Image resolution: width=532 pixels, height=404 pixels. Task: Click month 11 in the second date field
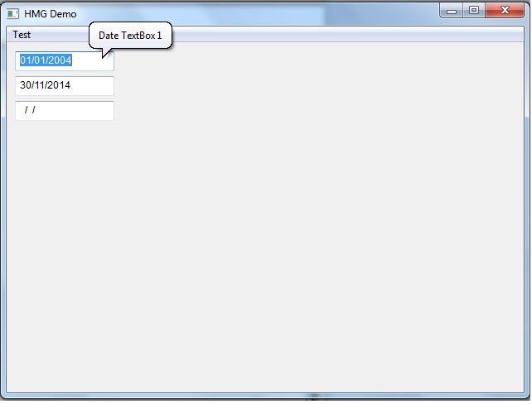coord(39,86)
